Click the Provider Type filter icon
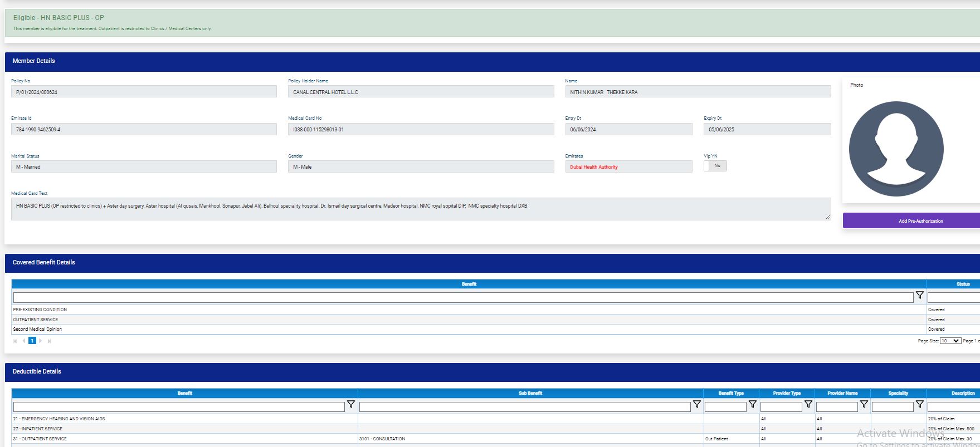 [808, 405]
